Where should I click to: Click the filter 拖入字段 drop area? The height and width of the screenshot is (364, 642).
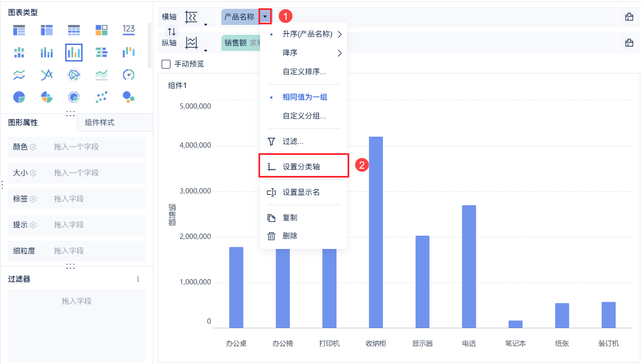point(76,325)
